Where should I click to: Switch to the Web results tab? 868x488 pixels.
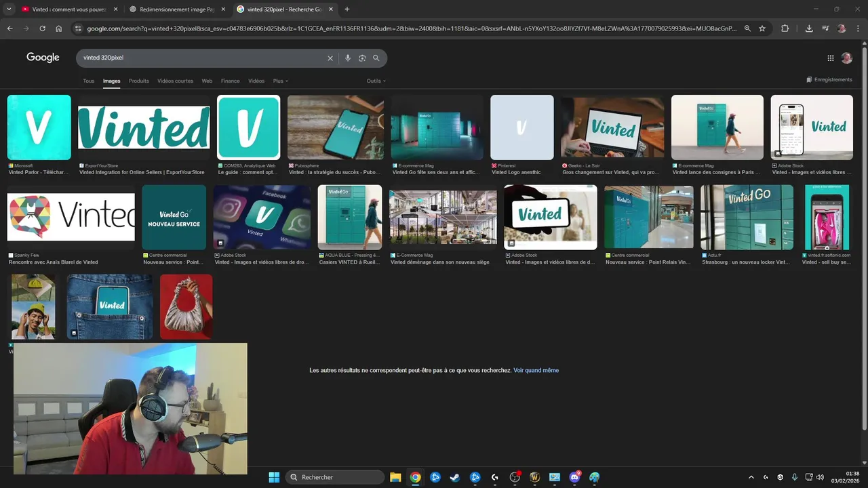click(207, 81)
